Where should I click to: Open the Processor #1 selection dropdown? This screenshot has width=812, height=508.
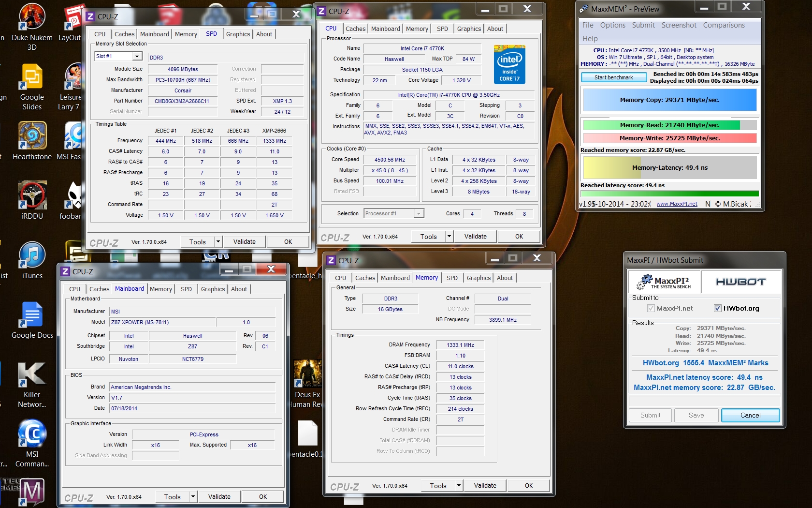tap(419, 213)
